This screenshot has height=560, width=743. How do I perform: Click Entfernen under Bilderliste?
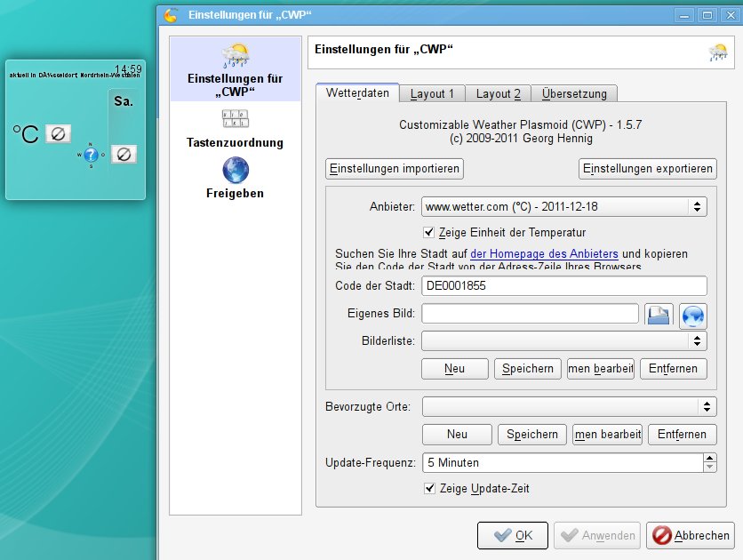pos(674,369)
